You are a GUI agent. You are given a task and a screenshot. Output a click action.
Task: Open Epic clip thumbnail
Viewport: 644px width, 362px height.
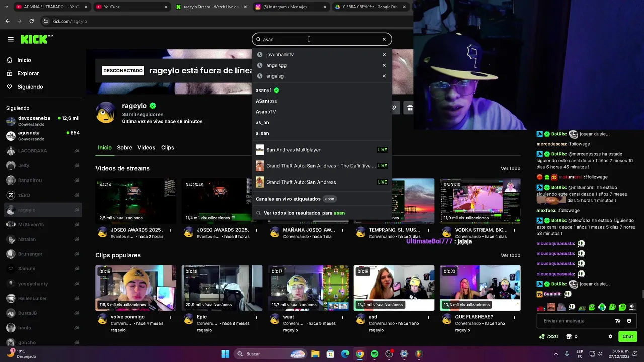point(222,288)
